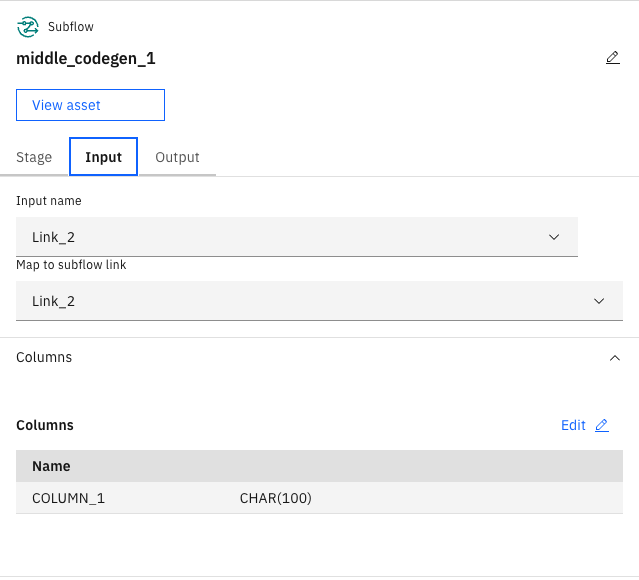
Task: Click the Subflow type label
Action: point(71,27)
